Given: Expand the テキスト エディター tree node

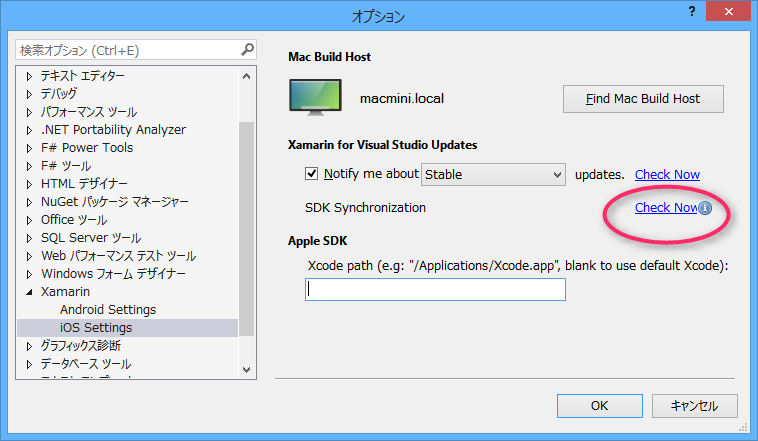Looking at the screenshot, I should [x=29, y=76].
